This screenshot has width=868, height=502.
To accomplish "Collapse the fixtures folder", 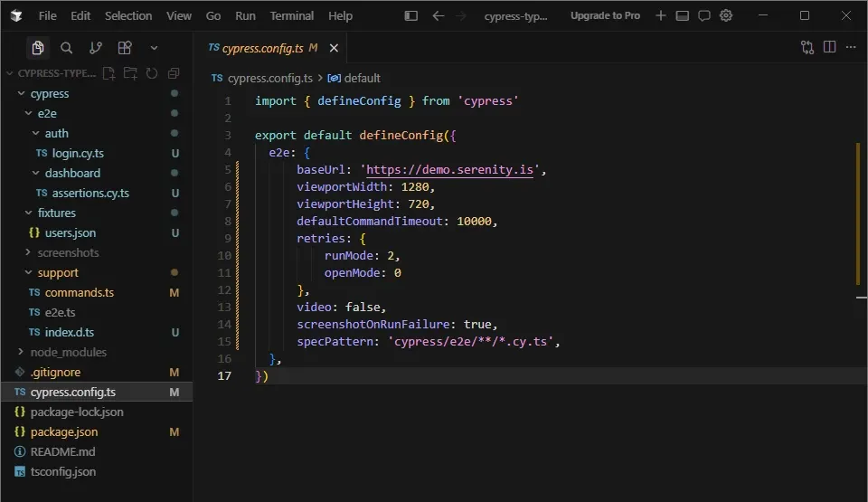I will (28, 213).
